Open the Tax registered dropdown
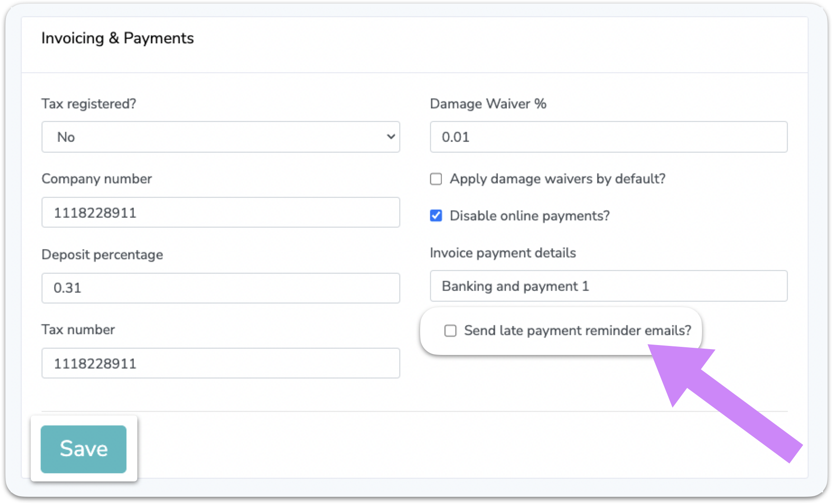 220,137
